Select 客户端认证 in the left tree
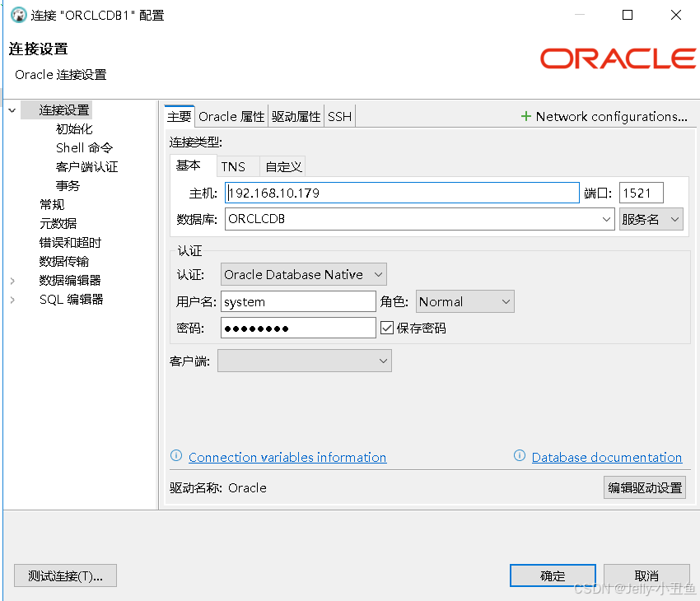 [86, 167]
